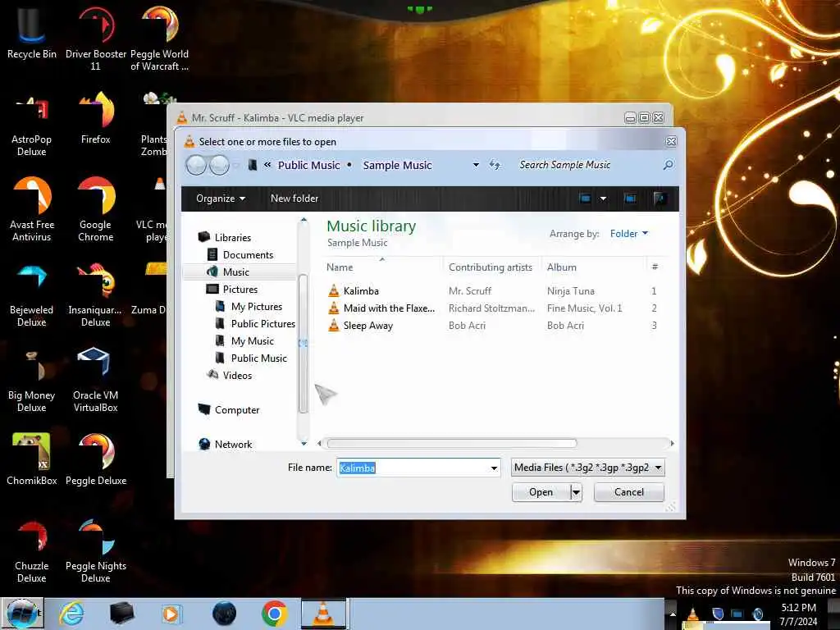This screenshot has width=840, height=630.
Task: Open Windows Media Player from the taskbar
Action: pyautogui.click(x=171, y=614)
